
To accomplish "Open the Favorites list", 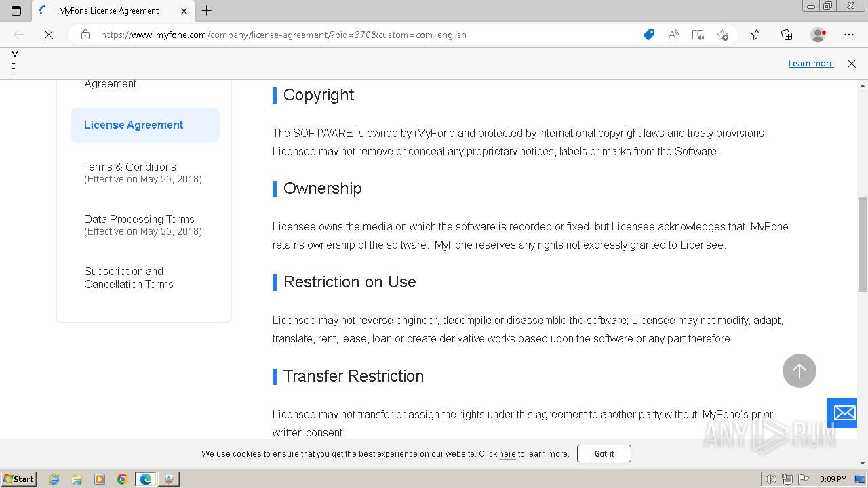I will 757,35.
